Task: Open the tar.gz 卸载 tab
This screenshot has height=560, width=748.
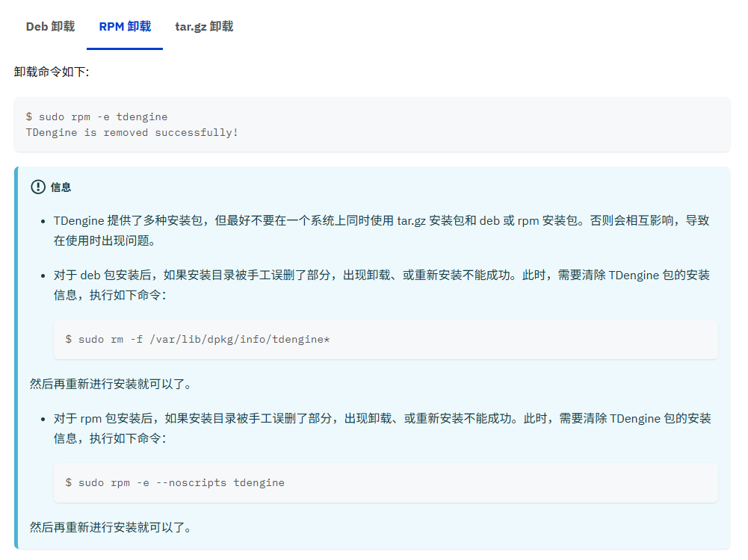Action: pos(204,27)
